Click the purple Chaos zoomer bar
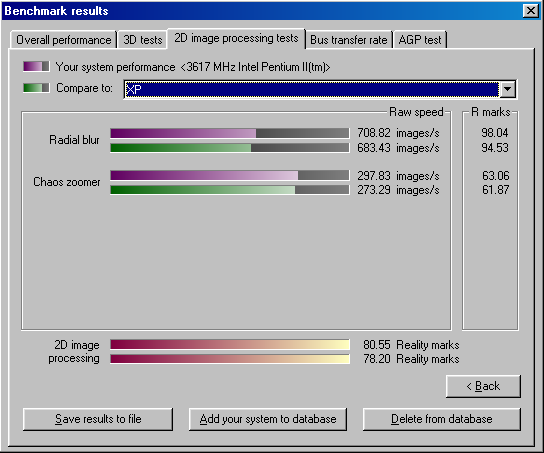 [230, 175]
